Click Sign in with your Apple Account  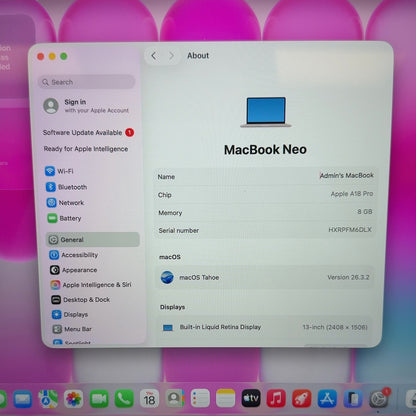click(87, 106)
